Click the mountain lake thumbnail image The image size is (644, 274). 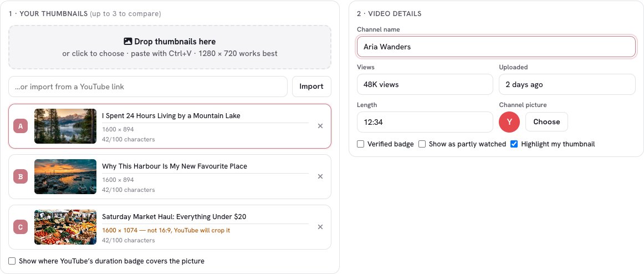coord(65,126)
